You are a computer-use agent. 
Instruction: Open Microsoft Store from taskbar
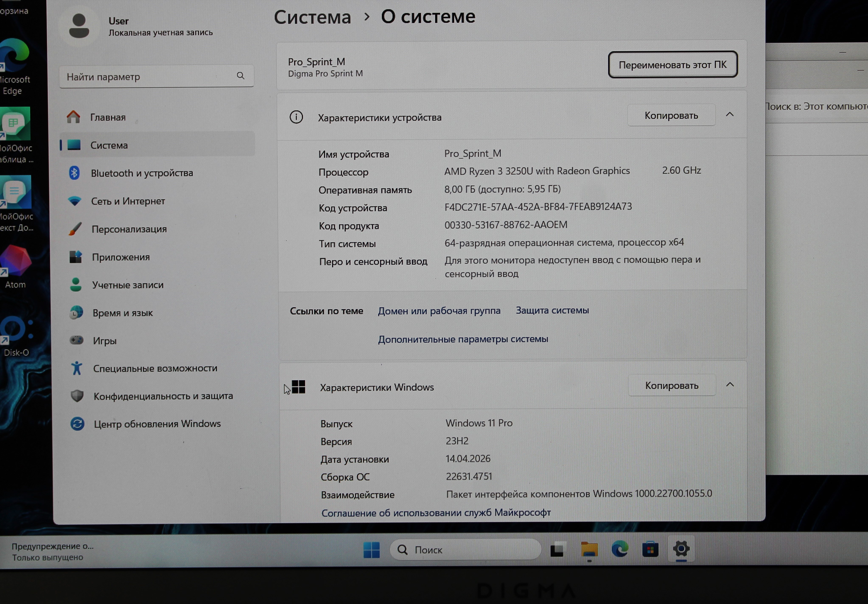click(x=650, y=549)
